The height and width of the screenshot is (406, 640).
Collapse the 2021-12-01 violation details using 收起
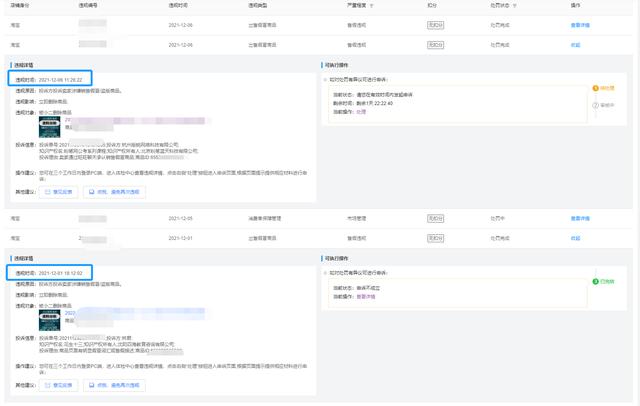coord(574,238)
